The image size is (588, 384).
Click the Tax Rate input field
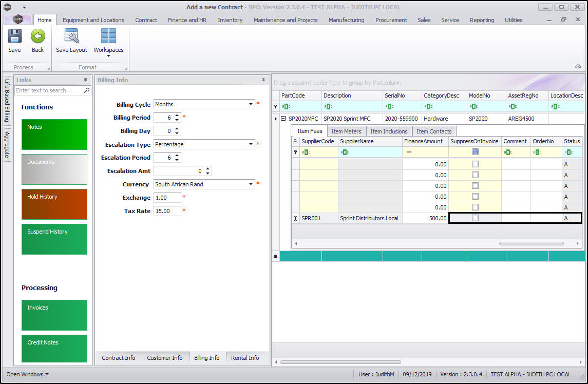167,211
